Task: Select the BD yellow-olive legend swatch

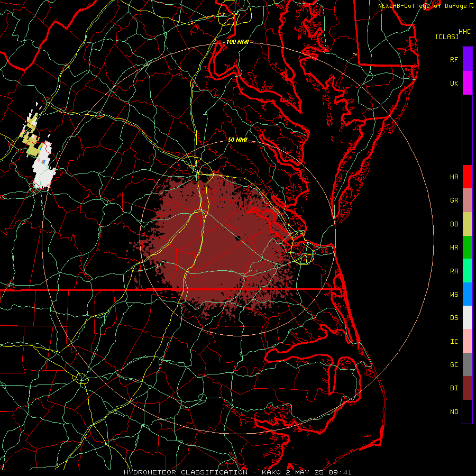Action: click(467, 224)
